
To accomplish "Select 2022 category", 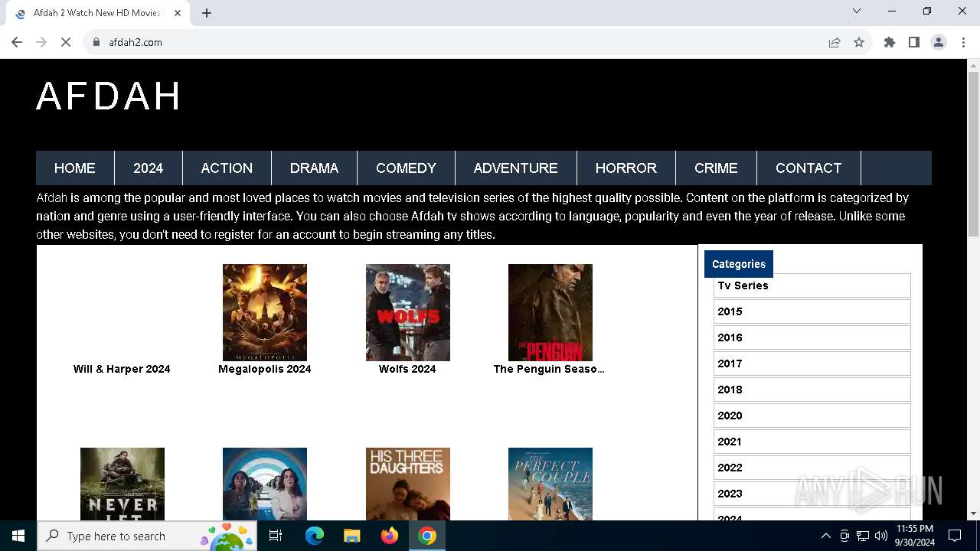I will pyautogui.click(x=812, y=468).
